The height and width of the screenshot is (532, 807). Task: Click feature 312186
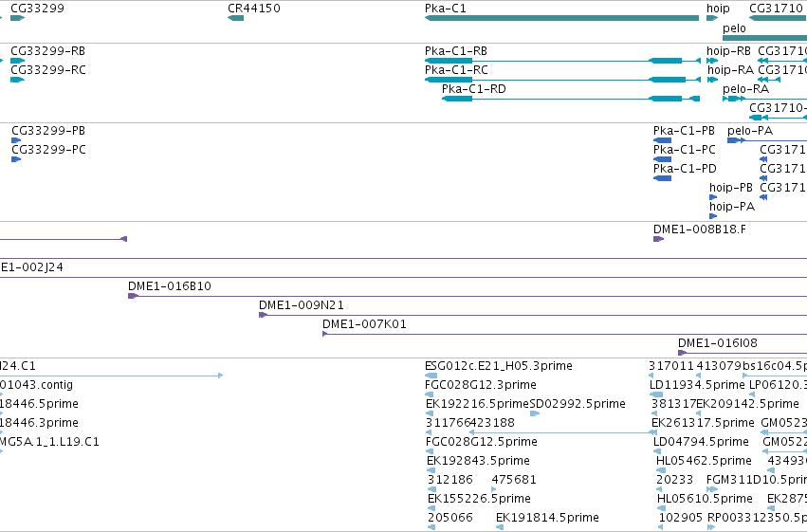[431, 490]
